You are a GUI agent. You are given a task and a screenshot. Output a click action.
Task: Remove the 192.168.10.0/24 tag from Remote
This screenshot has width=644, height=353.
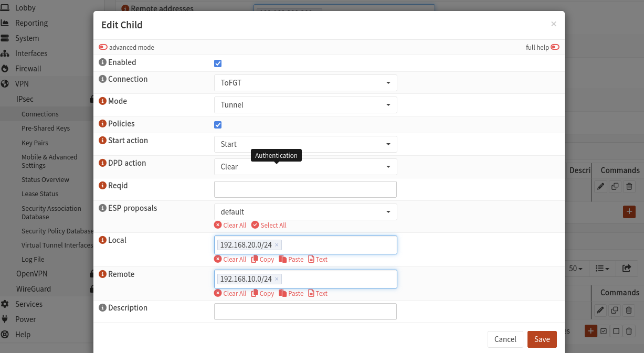click(277, 279)
